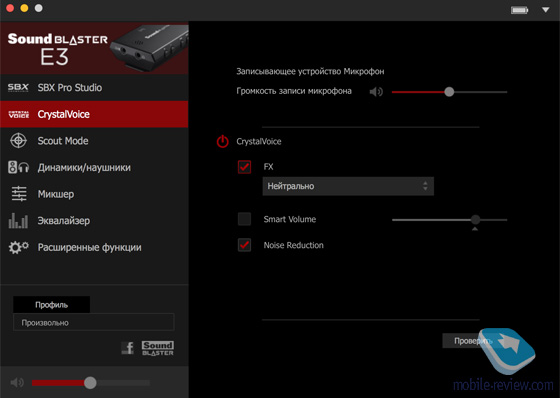Click the Громкость записи микрофона label
The image size is (560, 398).
pyautogui.click(x=294, y=91)
